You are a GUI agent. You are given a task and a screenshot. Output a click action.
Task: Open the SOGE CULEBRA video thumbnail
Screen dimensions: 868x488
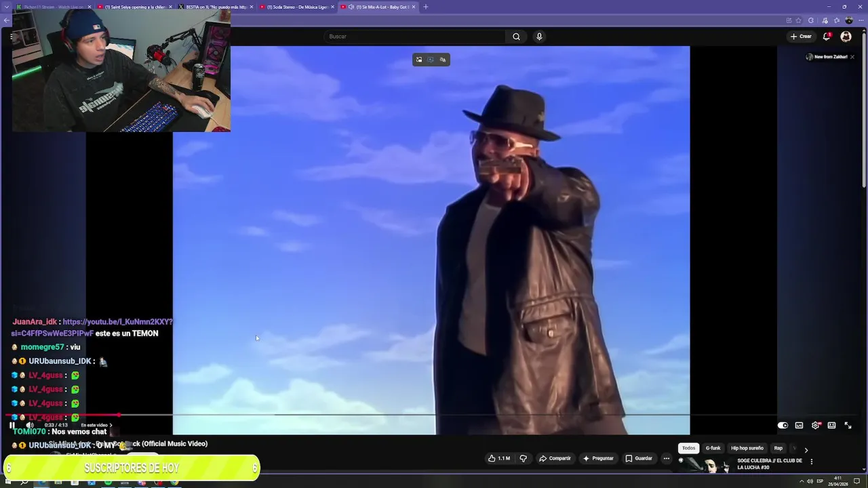click(707, 465)
